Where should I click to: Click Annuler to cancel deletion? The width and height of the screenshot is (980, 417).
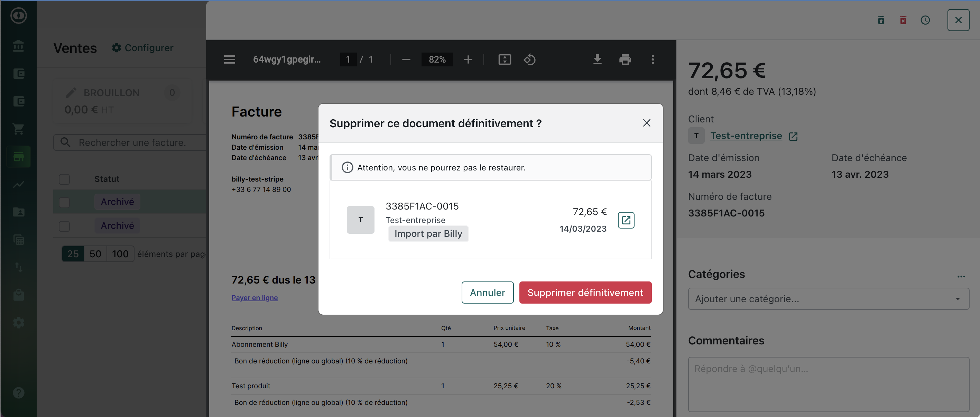click(x=487, y=292)
